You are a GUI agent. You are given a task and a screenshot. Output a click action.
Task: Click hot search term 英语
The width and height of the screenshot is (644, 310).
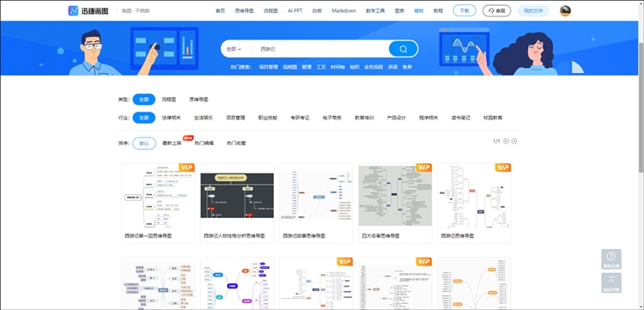pyautogui.click(x=393, y=67)
